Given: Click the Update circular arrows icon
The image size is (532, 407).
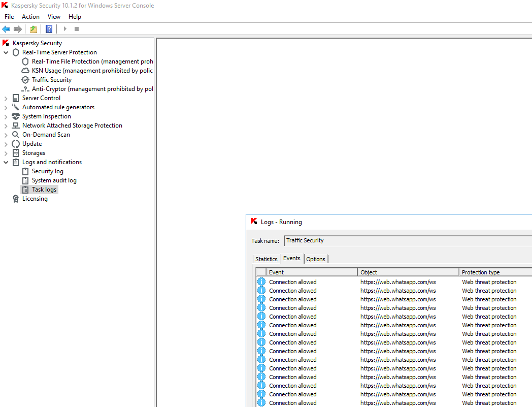Looking at the screenshot, I should (x=16, y=144).
